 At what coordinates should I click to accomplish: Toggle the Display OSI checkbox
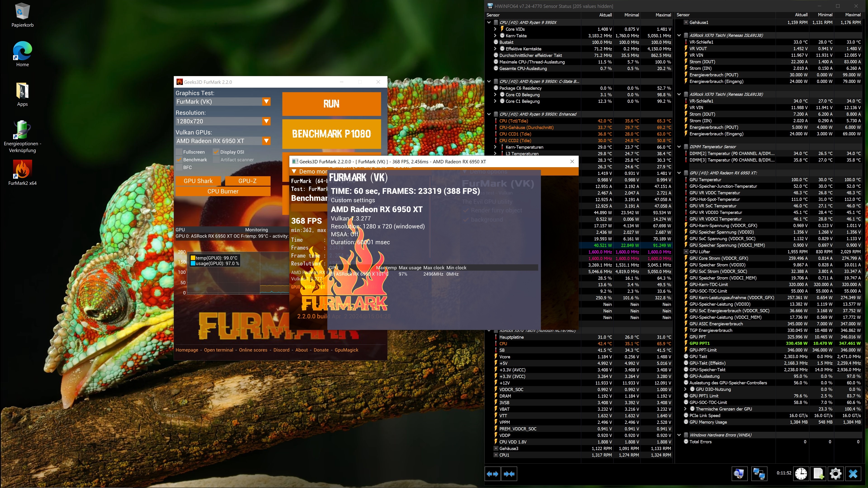[216, 152]
